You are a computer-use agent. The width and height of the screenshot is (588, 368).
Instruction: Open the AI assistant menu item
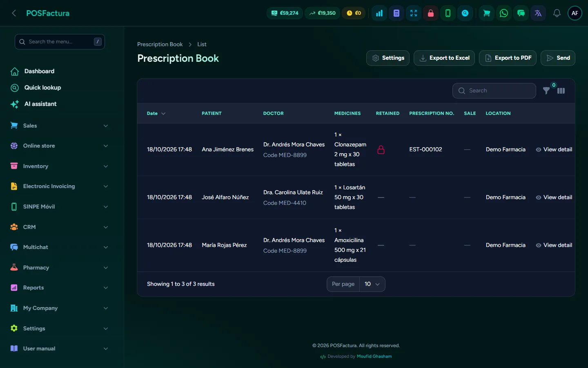point(40,104)
